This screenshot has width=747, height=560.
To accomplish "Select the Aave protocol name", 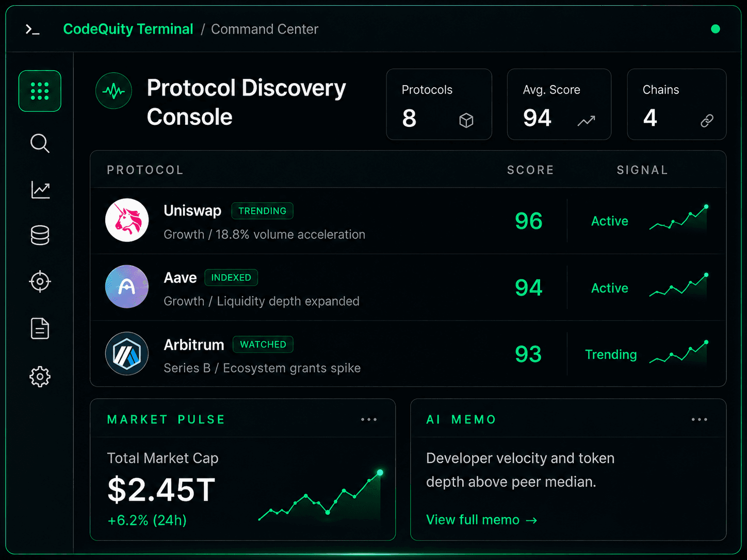I will (x=180, y=278).
